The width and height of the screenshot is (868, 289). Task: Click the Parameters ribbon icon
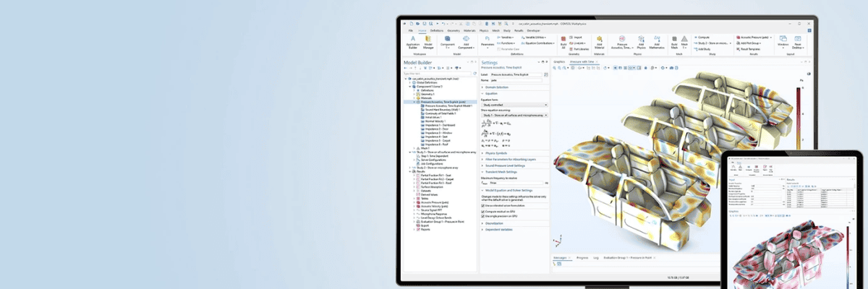(488, 41)
